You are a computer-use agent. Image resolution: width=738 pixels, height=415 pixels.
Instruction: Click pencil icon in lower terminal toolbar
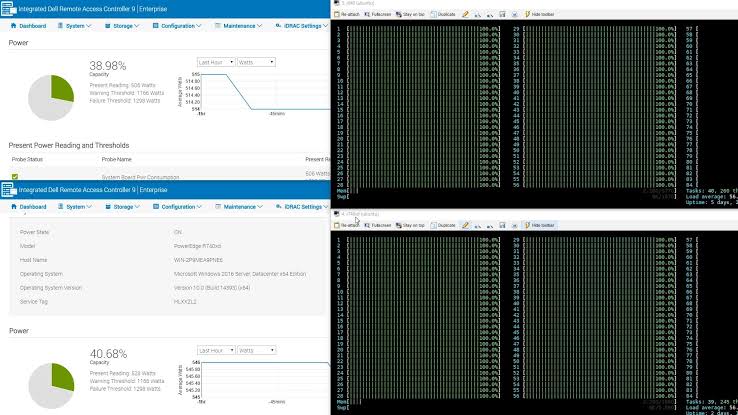point(465,225)
